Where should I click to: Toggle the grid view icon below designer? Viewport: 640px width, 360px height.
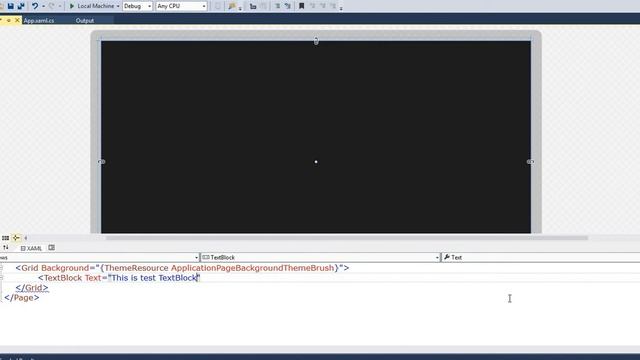click(5, 238)
